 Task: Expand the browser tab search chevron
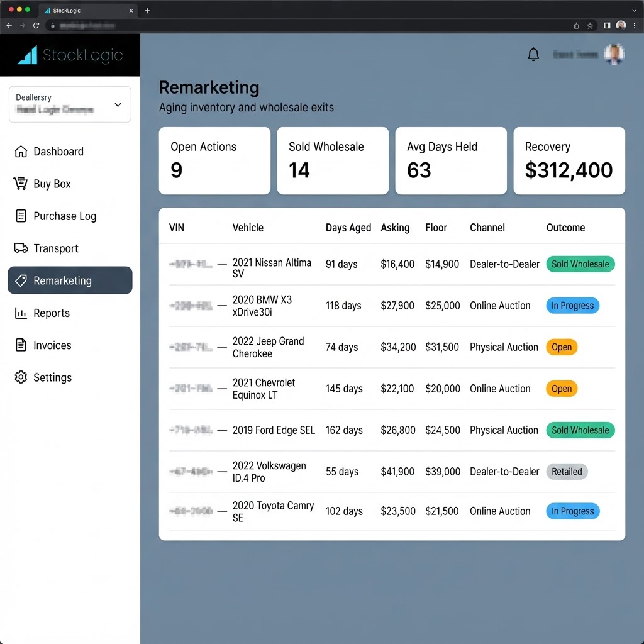(635, 11)
